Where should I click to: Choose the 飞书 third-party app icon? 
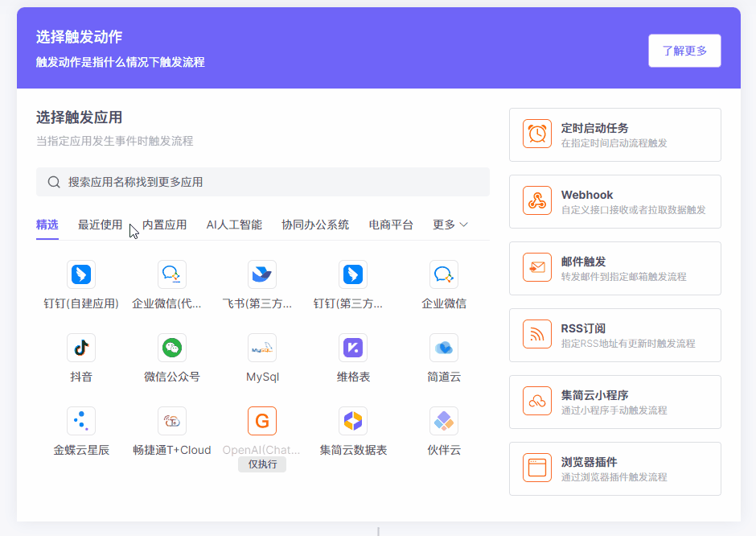pyautogui.click(x=262, y=274)
